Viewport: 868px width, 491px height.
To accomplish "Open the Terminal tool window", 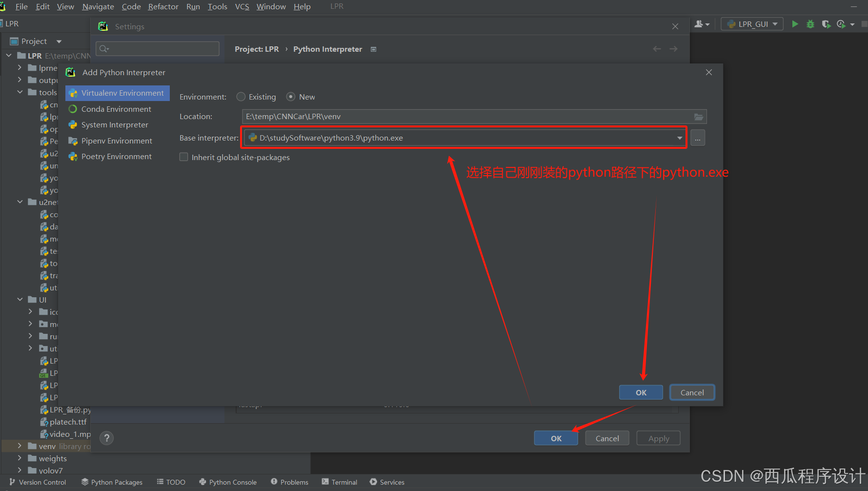I will coord(340,482).
